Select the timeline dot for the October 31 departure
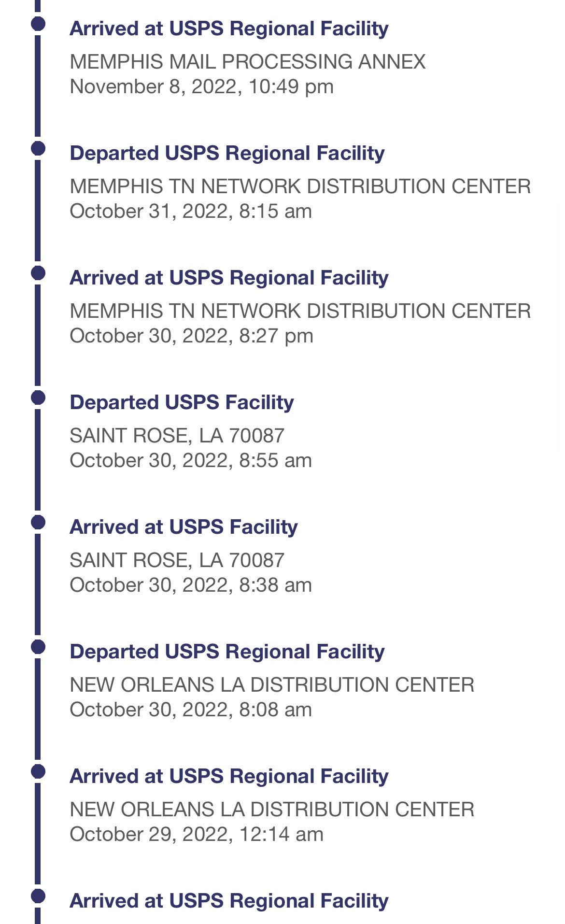The image size is (565, 924). 38,148
